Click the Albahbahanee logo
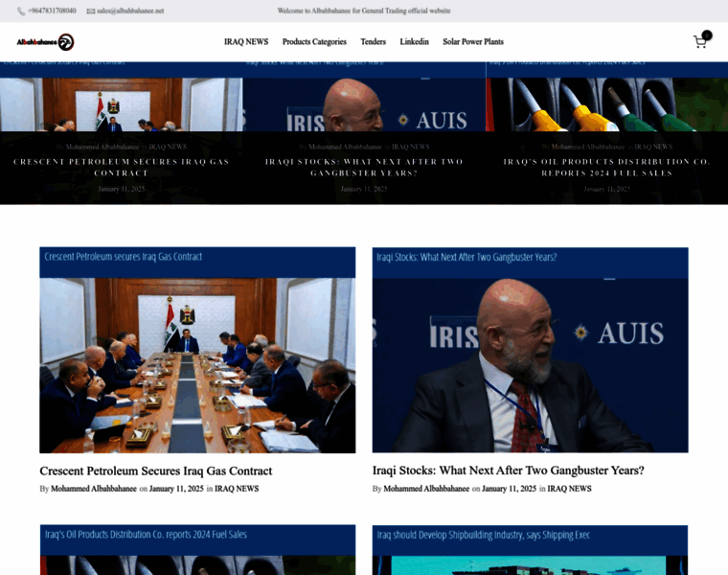 (x=46, y=42)
